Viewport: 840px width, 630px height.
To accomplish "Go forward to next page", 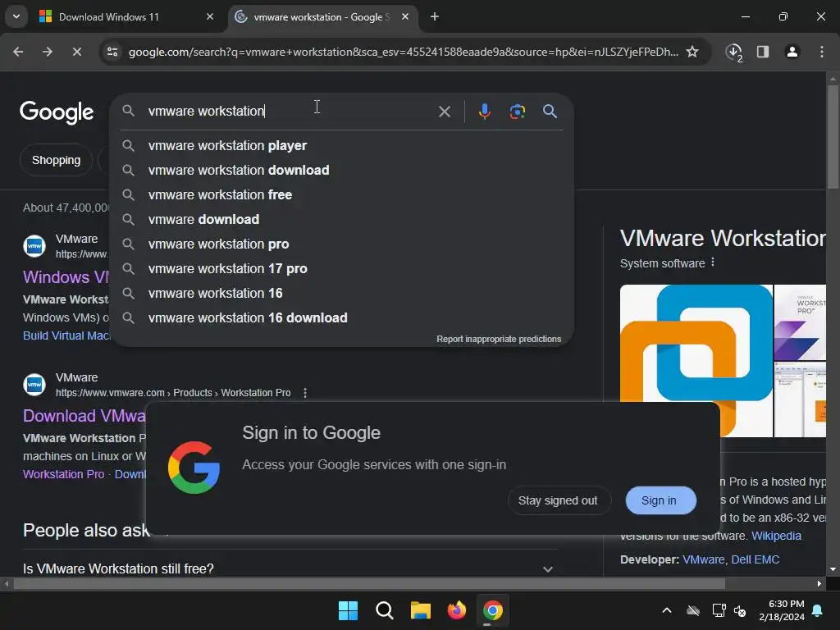I will tap(47, 52).
